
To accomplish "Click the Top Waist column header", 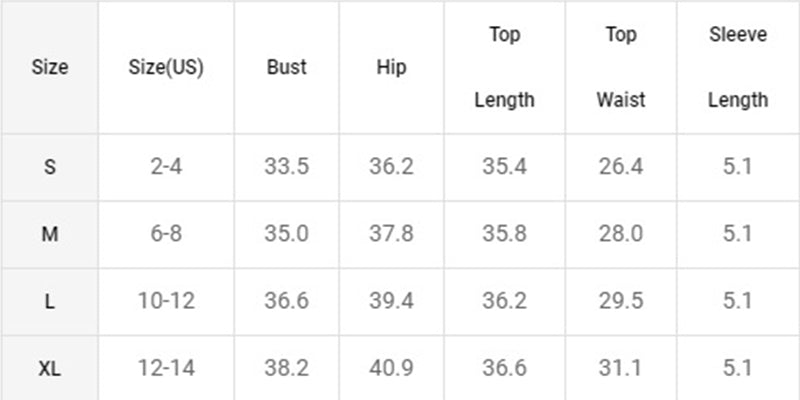I will click(621, 68).
